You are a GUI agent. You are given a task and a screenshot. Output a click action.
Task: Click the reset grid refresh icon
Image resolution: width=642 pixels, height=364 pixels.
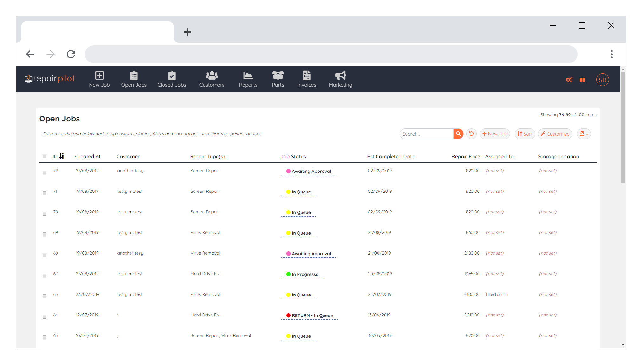click(x=471, y=134)
